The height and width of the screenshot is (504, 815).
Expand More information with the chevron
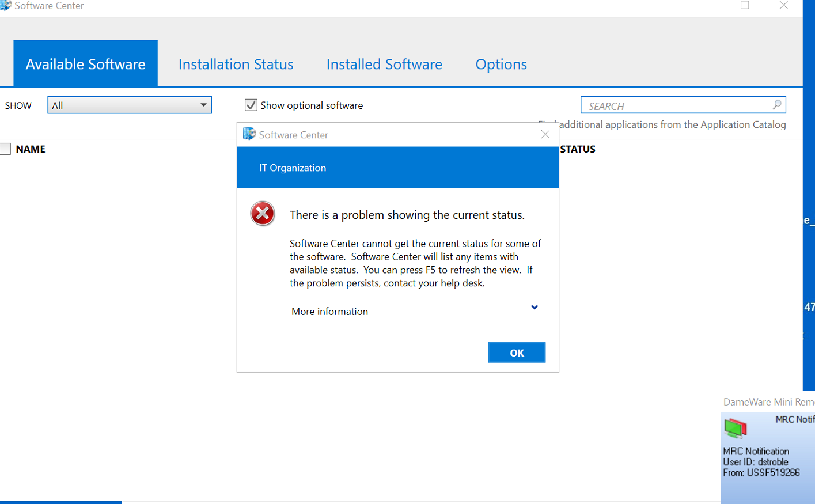tap(535, 308)
